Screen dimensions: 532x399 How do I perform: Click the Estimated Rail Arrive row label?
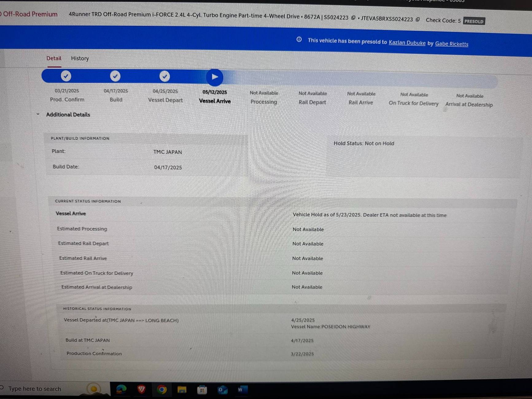tap(83, 258)
